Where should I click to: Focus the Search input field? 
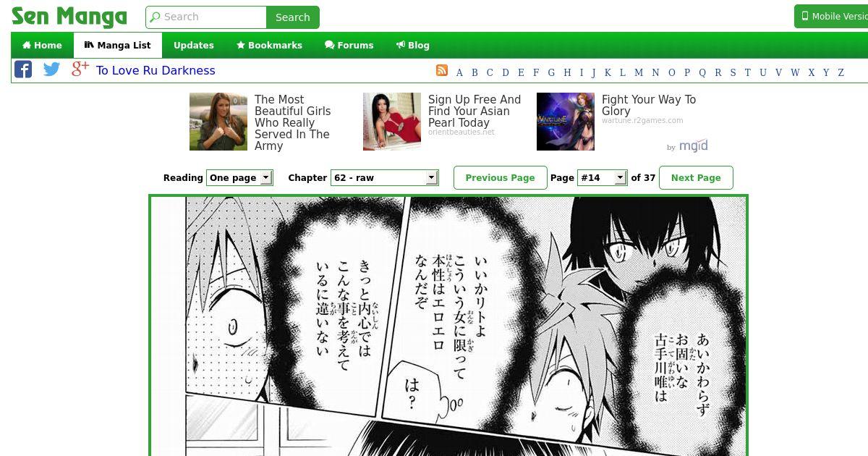(x=206, y=17)
